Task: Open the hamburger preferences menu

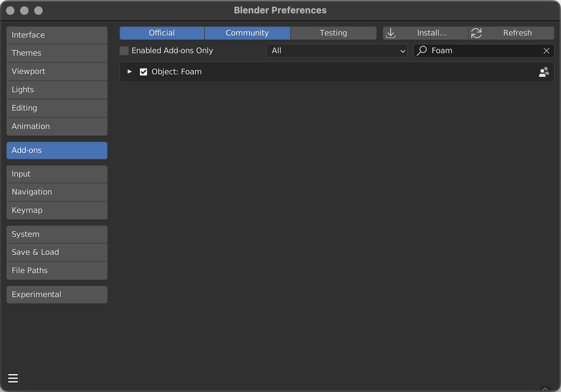Action: [x=13, y=378]
